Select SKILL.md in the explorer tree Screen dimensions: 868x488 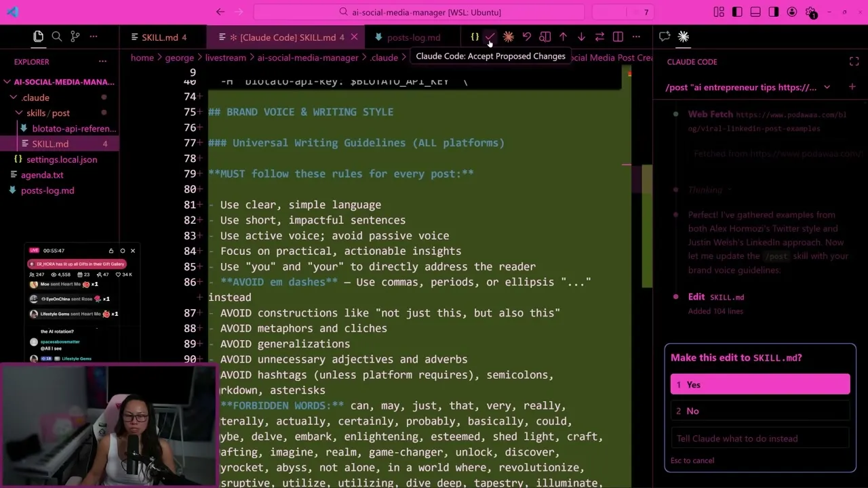click(x=50, y=144)
